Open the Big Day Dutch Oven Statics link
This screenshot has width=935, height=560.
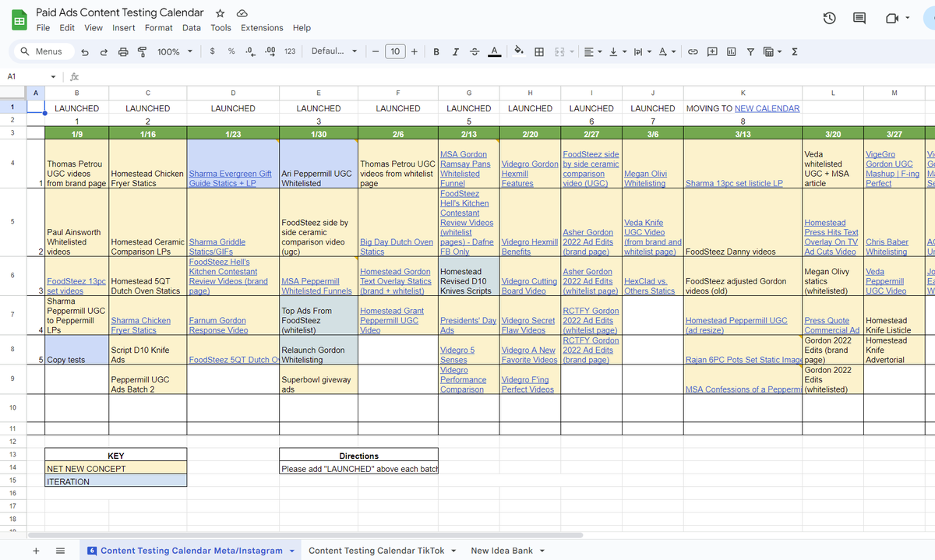[x=397, y=247]
